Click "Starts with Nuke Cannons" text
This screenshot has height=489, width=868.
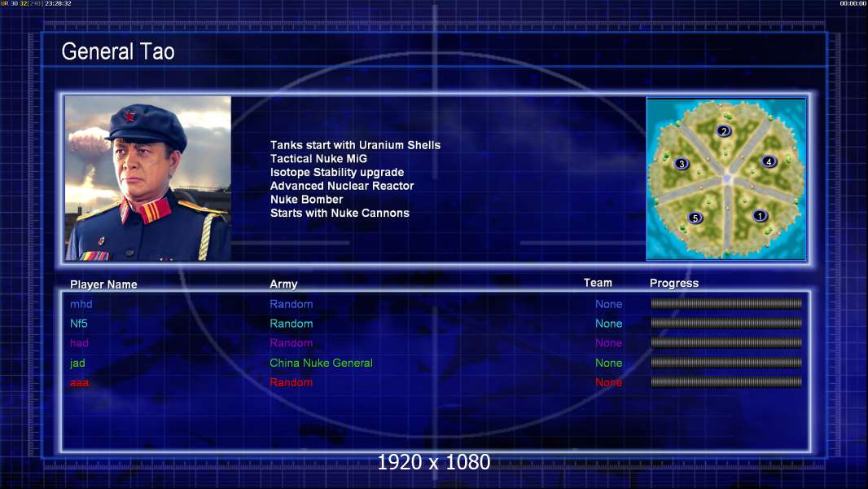(x=340, y=214)
